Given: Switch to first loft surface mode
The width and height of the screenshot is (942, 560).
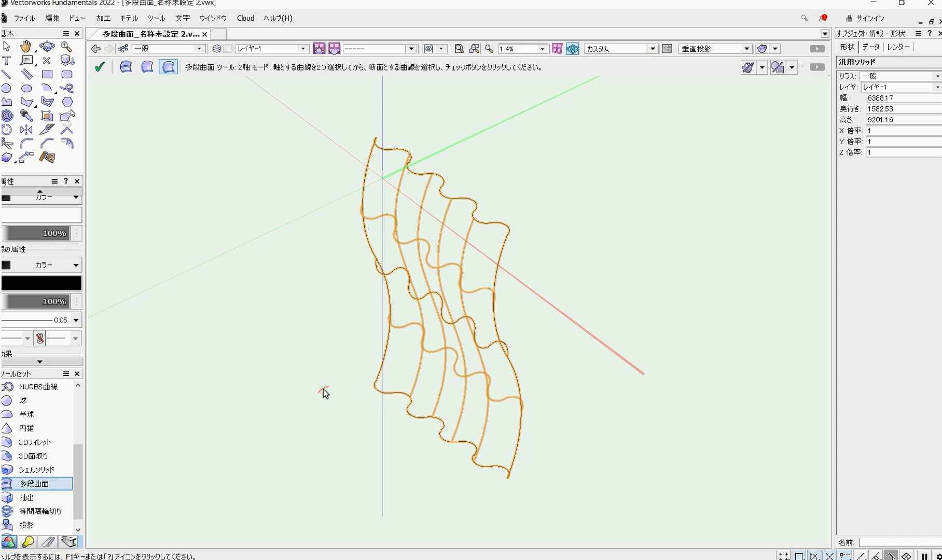Looking at the screenshot, I should tap(126, 67).
